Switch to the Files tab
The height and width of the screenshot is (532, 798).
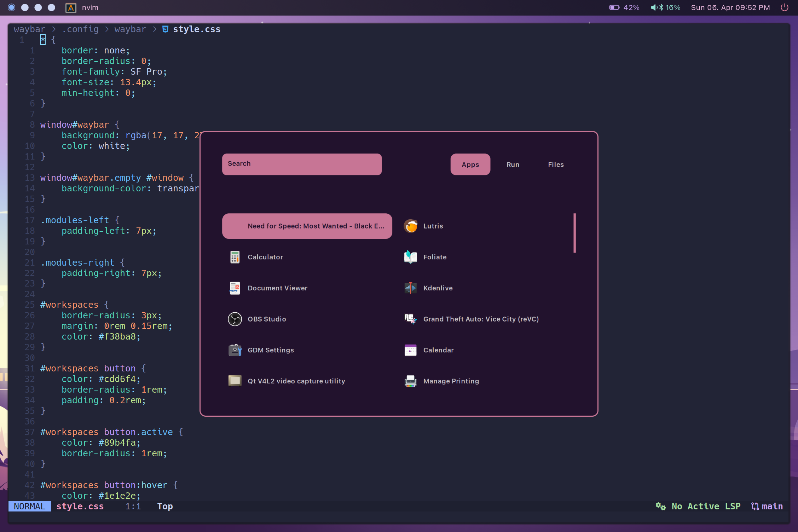555,164
